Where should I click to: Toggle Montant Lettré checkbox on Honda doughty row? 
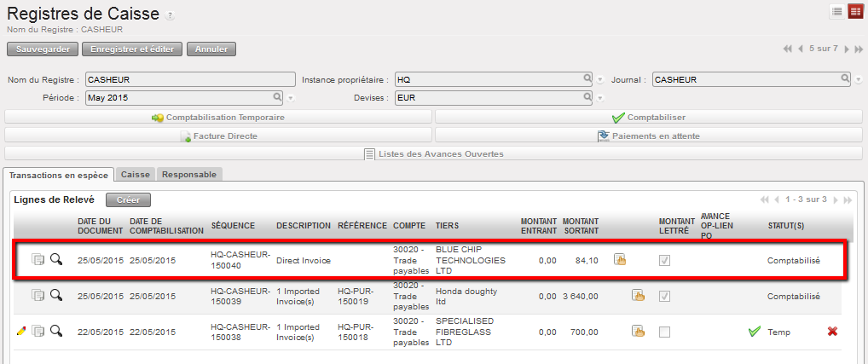point(664,296)
